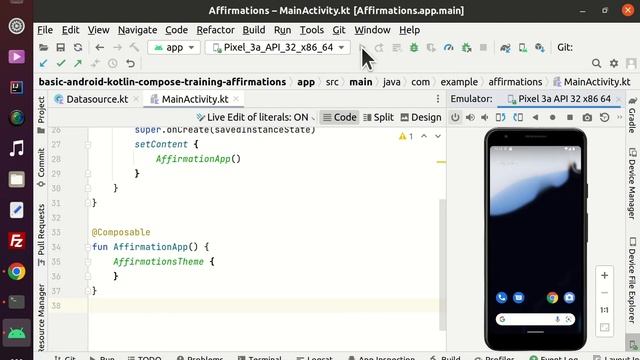This screenshot has height=360, width=640.
Task: Open the Pixel_3a_API_32_x86_64 device dropdown
Action: pos(278,47)
